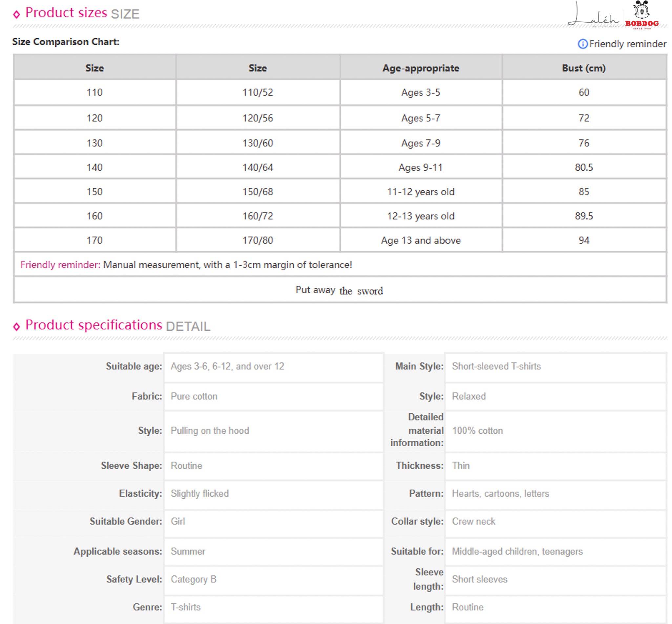Select the 'Short-sleeved T-shirts' value
The width and height of the screenshot is (672, 624).
496,366
